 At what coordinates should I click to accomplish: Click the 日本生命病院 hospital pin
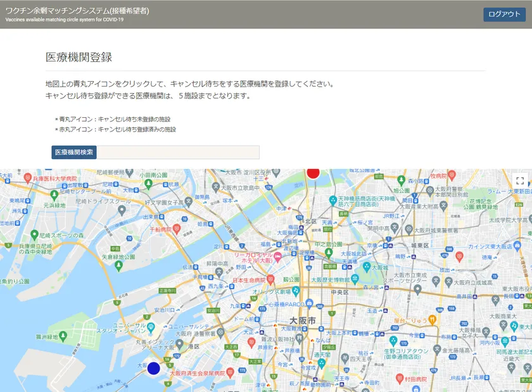click(x=270, y=279)
